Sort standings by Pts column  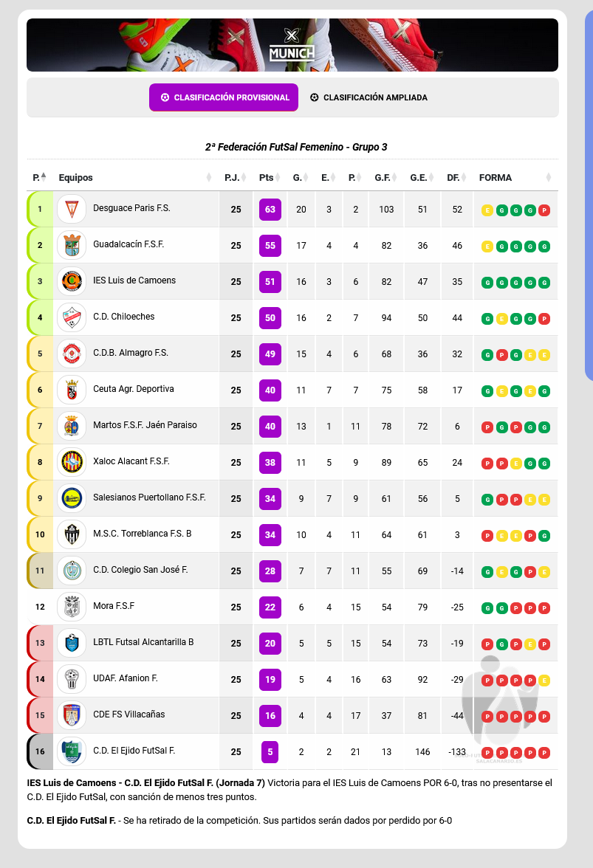pyautogui.click(x=269, y=178)
